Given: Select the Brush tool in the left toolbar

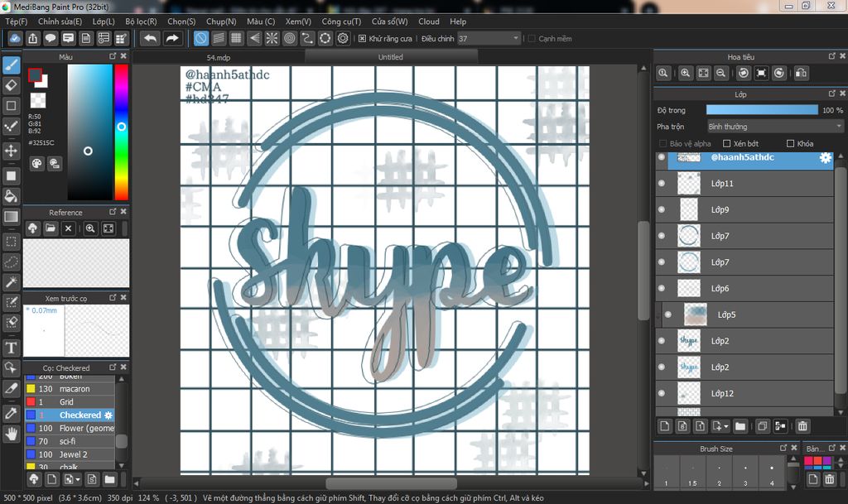Looking at the screenshot, I should 12,65.
